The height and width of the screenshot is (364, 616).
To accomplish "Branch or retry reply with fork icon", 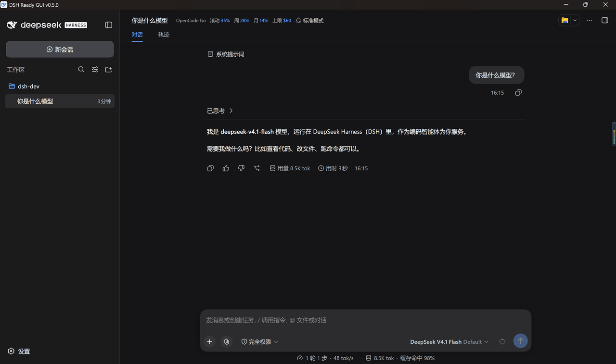I will [257, 168].
